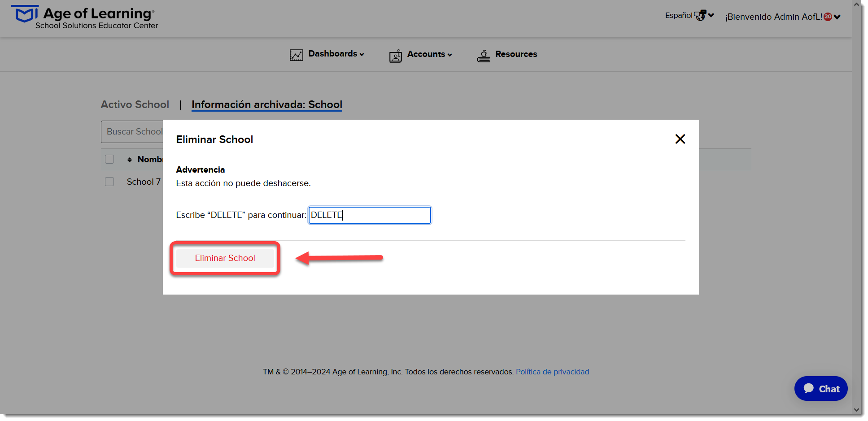
Task: Toggle the select-all header checkbox
Action: [x=109, y=159]
